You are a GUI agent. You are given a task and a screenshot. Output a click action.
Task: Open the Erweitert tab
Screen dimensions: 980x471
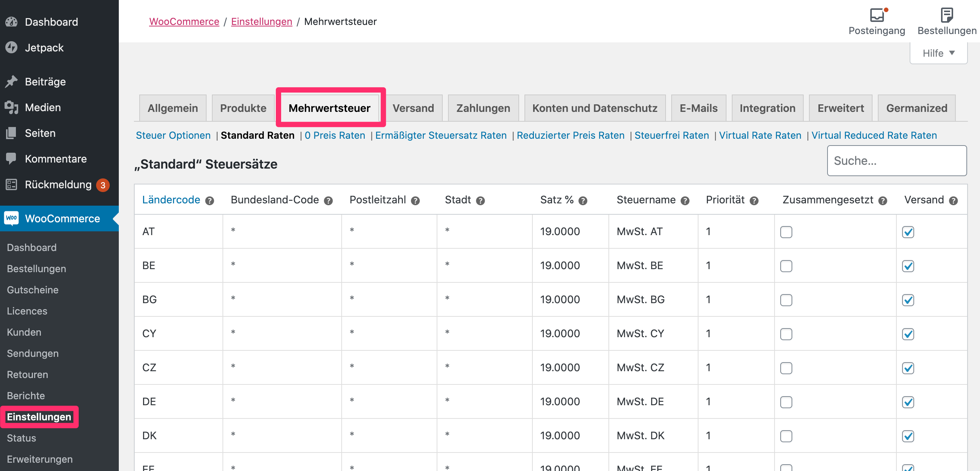(x=840, y=108)
